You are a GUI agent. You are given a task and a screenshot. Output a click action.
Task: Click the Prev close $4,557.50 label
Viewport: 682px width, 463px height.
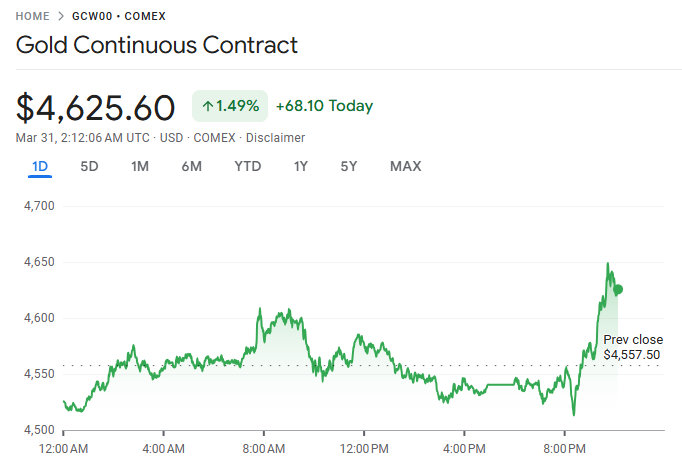(x=632, y=347)
